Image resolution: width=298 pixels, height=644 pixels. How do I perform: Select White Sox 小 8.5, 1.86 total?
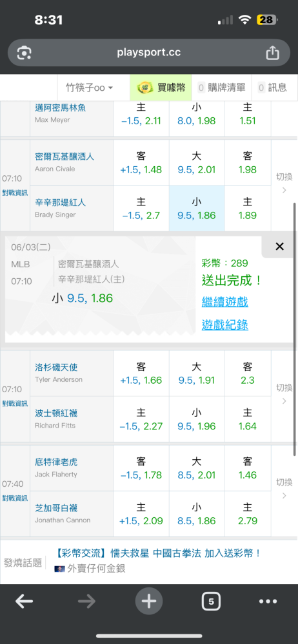(x=197, y=514)
